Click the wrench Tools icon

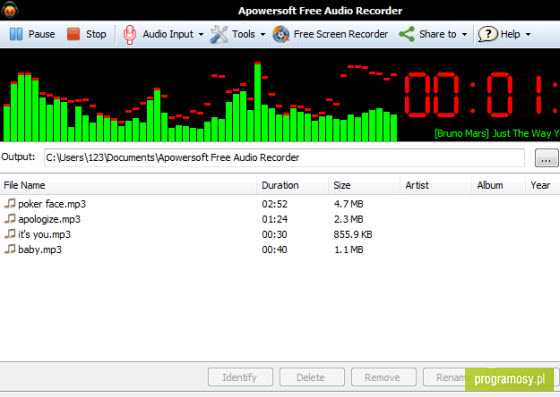click(x=219, y=35)
